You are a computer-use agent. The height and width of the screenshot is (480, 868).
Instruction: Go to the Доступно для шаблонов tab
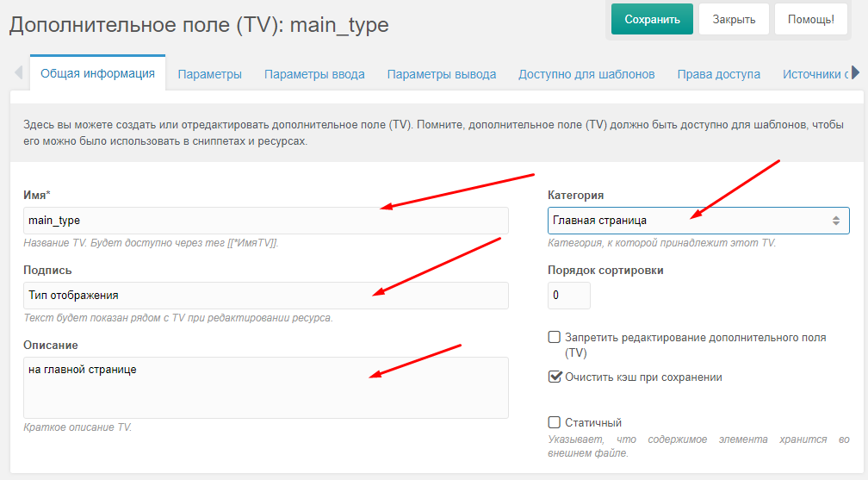pos(586,74)
